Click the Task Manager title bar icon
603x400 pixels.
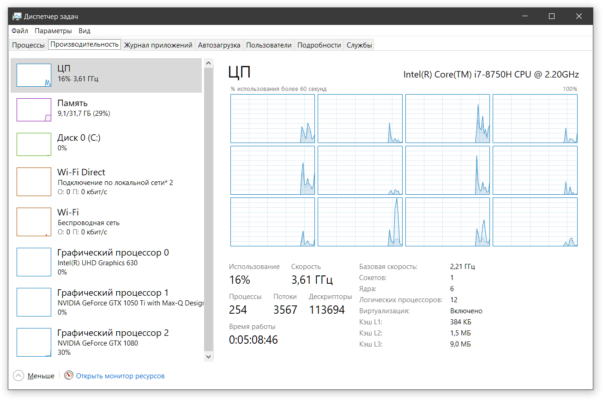(17, 16)
